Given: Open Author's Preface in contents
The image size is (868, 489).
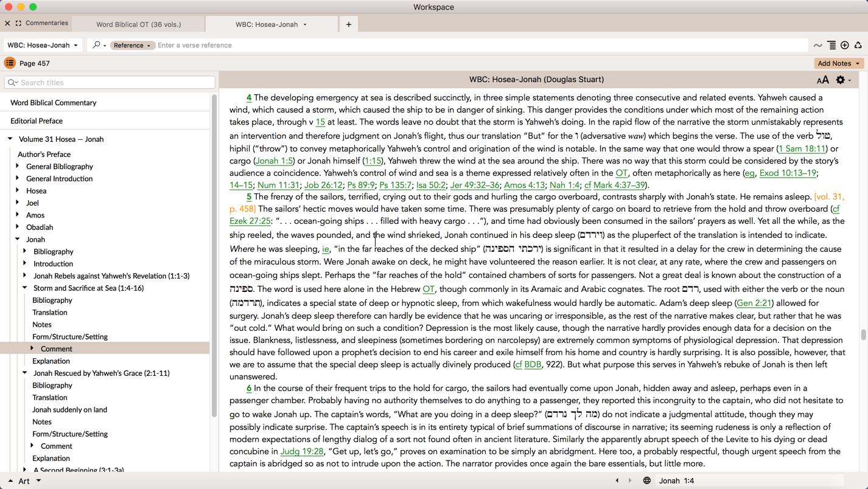Looking at the screenshot, I should coord(44,154).
